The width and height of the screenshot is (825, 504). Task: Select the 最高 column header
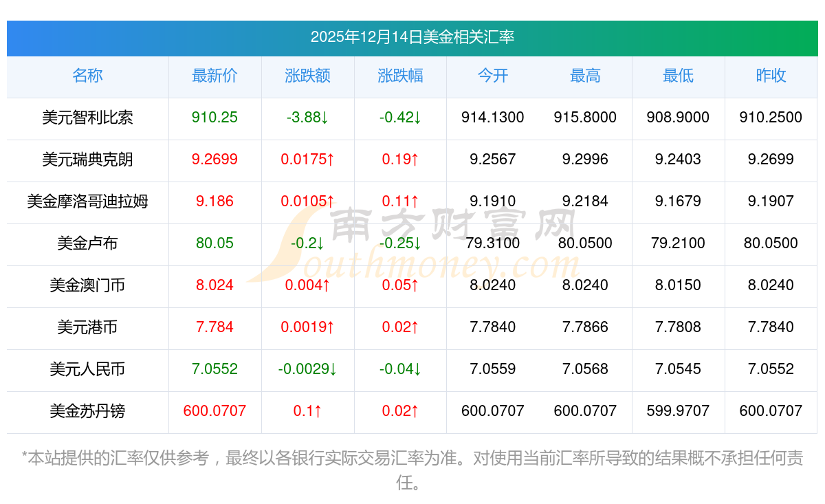[585, 76]
